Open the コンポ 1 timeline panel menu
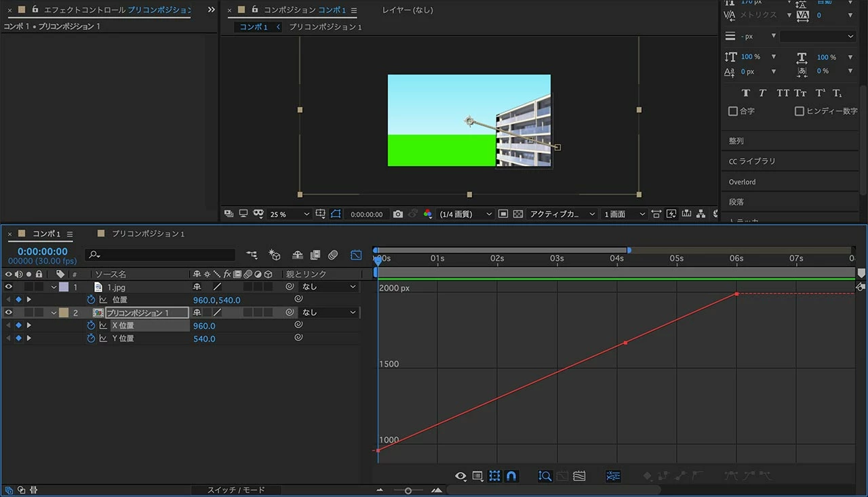The height and width of the screenshot is (497, 868). tap(70, 234)
